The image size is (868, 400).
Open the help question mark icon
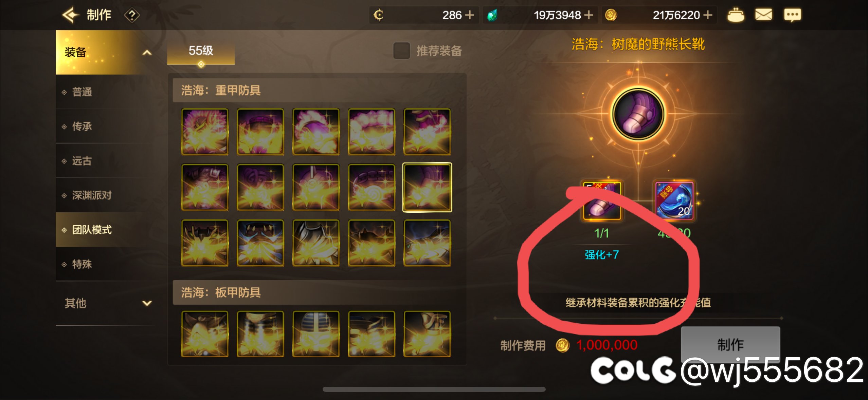pos(132,15)
